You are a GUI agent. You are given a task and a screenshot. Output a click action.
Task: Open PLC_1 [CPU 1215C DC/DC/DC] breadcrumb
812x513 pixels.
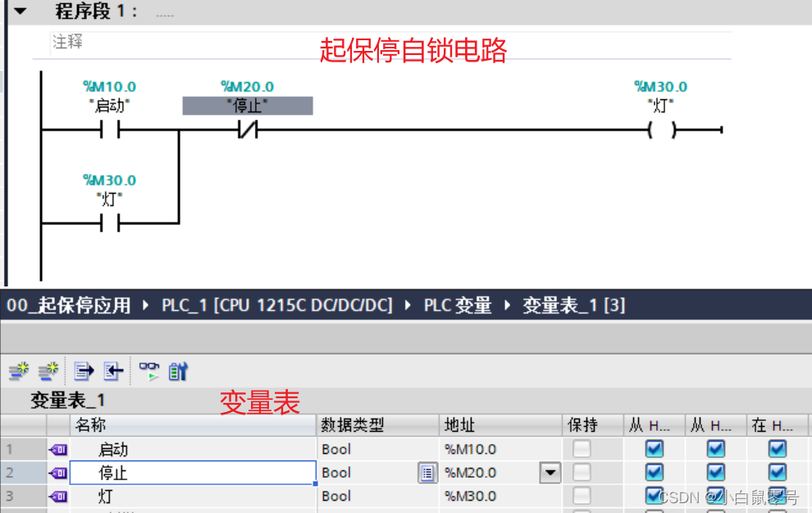(277, 305)
